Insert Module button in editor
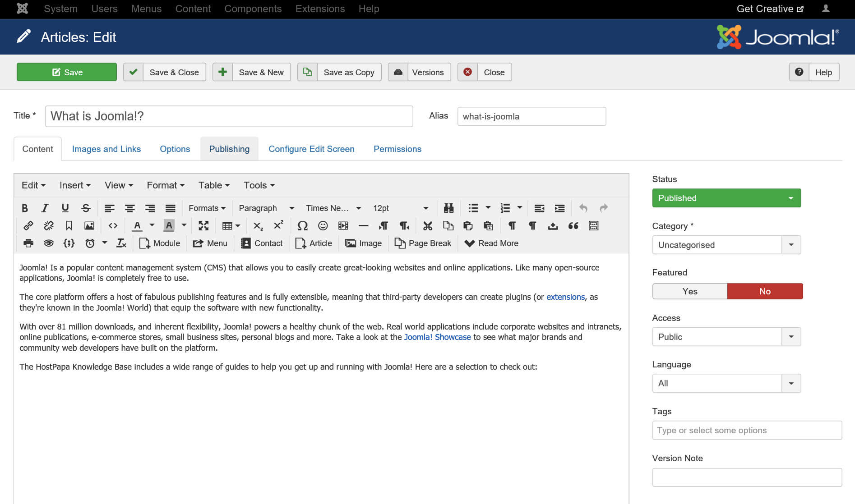This screenshot has height=504, width=855. (160, 243)
